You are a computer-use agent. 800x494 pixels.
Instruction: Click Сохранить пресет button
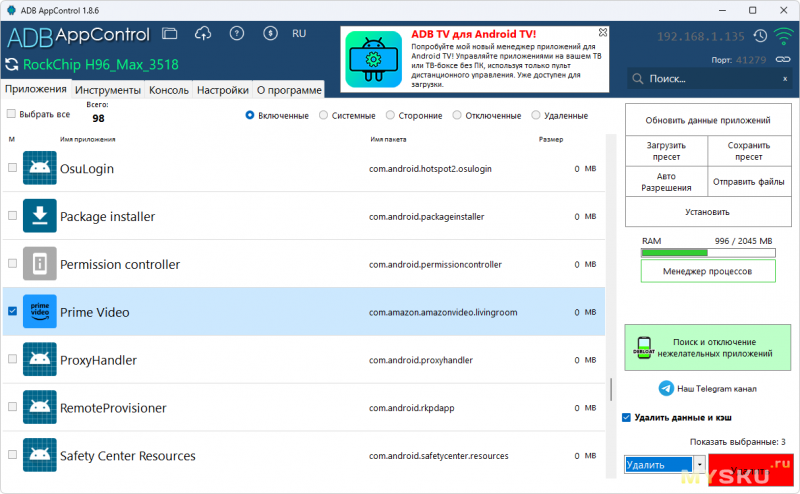(x=749, y=151)
